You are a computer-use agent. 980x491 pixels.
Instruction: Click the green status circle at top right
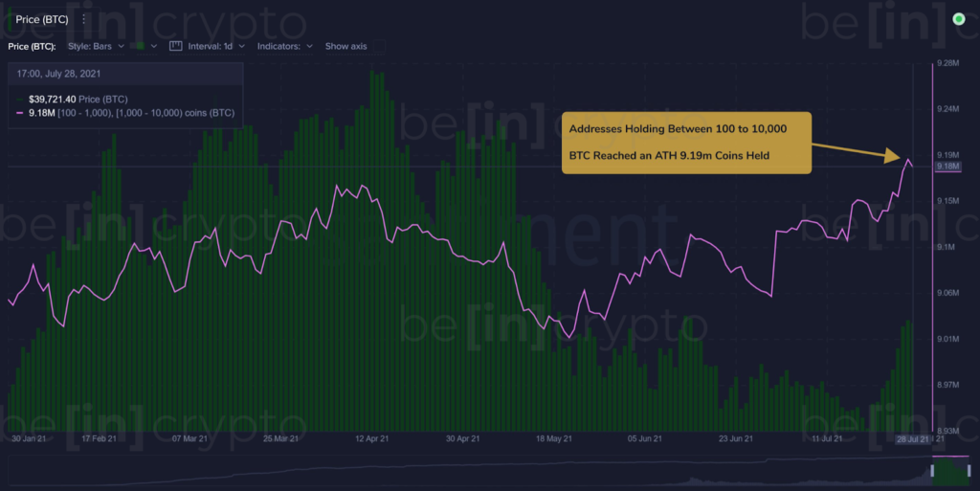(x=958, y=19)
